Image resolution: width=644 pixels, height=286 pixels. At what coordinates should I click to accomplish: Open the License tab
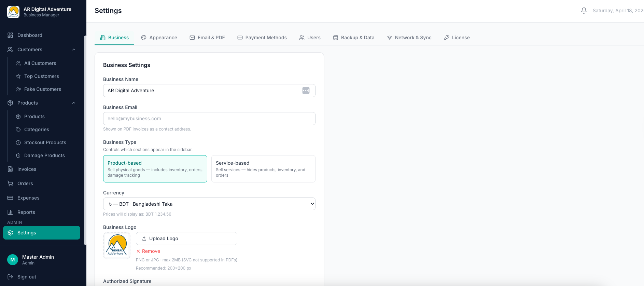pyautogui.click(x=457, y=38)
